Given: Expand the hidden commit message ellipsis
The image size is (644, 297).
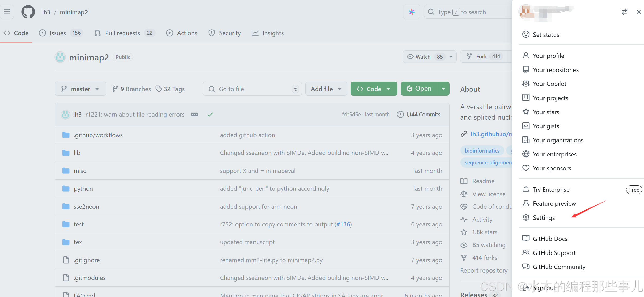Looking at the screenshot, I should click(194, 115).
